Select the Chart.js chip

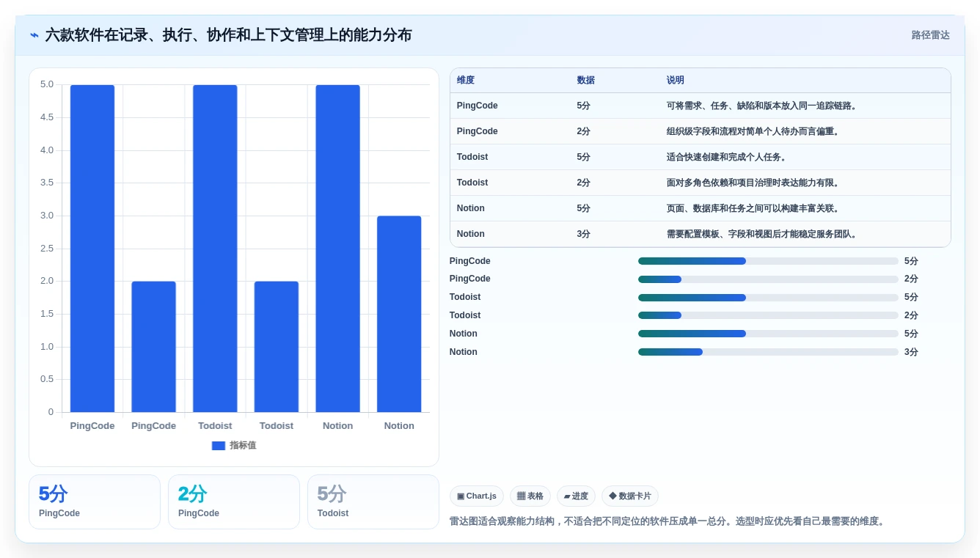pos(477,496)
